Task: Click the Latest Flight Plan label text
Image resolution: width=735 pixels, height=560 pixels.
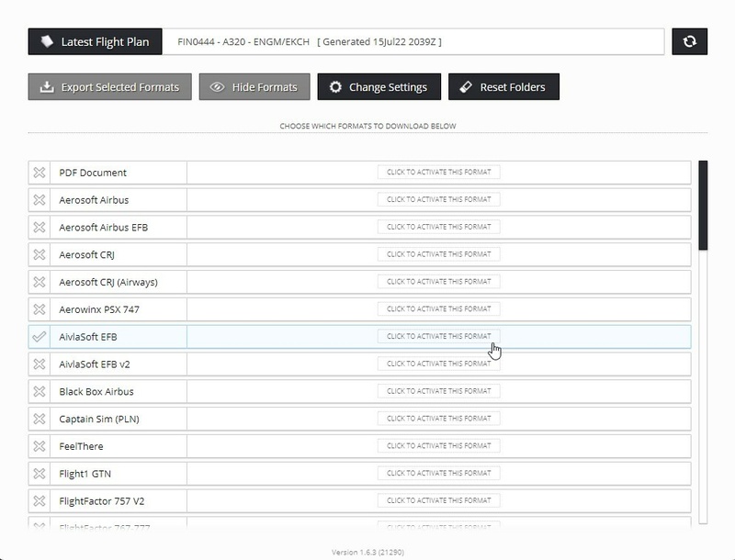Action: pyautogui.click(x=105, y=41)
